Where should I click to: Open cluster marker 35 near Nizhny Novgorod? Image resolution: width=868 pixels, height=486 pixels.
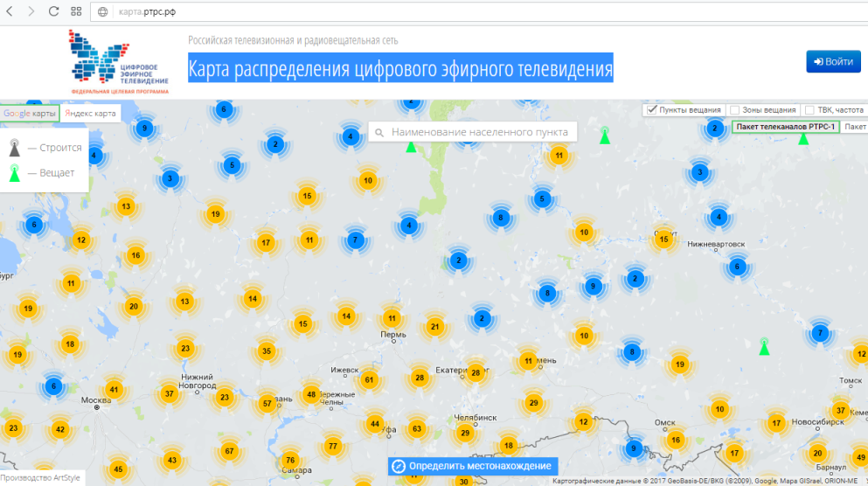point(267,351)
